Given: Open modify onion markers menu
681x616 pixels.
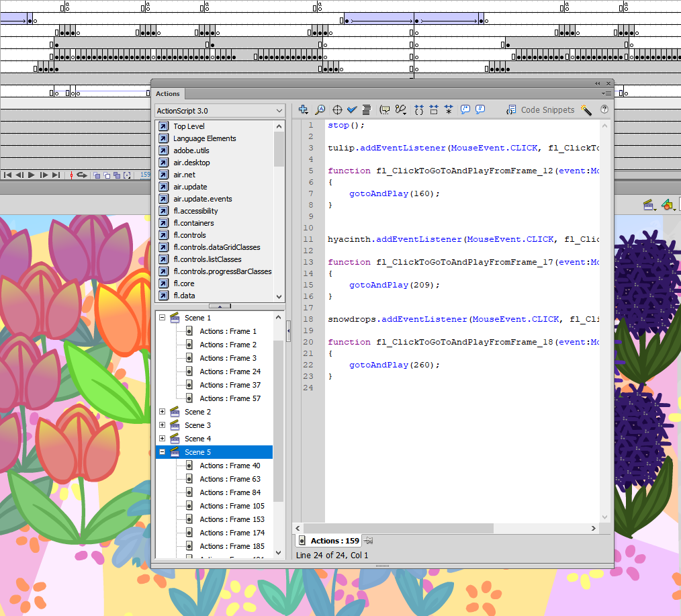Looking at the screenshot, I should coord(127,175).
